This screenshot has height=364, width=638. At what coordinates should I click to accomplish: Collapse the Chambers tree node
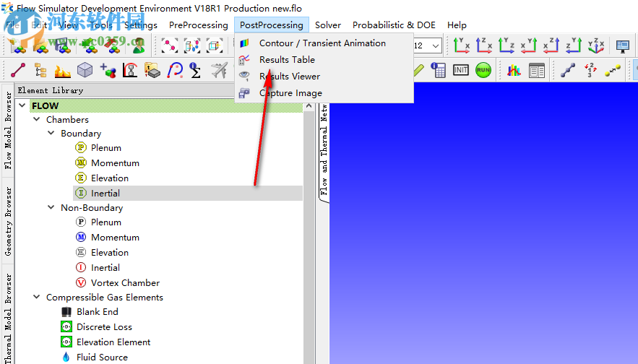(x=37, y=119)
